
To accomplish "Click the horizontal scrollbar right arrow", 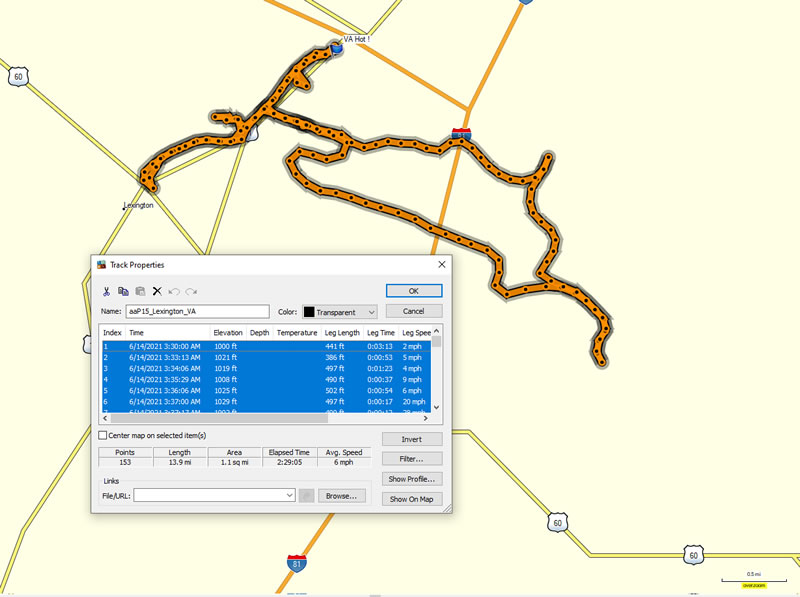I will [x=426, y=418].
